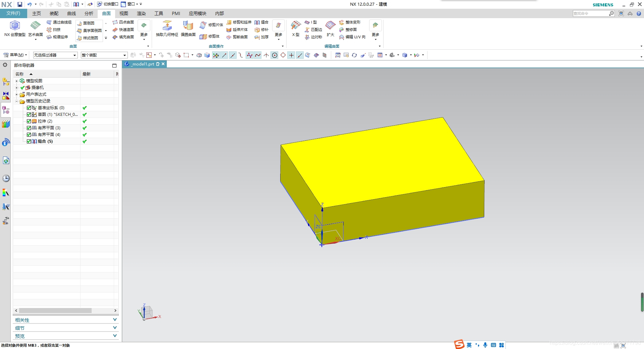The height and width of the screenshot is (349, 644).
Task: Open the assembly navigator sidebar icon
Action: pyautogui.click(x=6, y=82)
